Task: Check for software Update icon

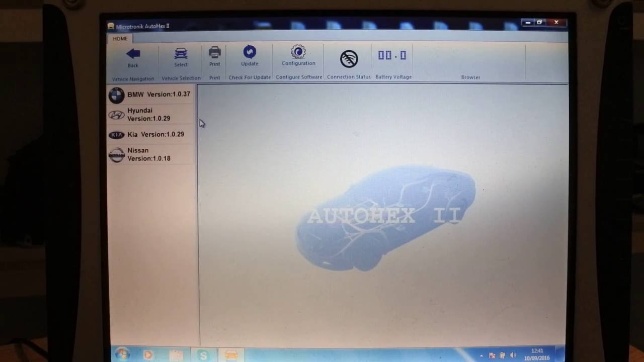Action: tap(250, 52)
